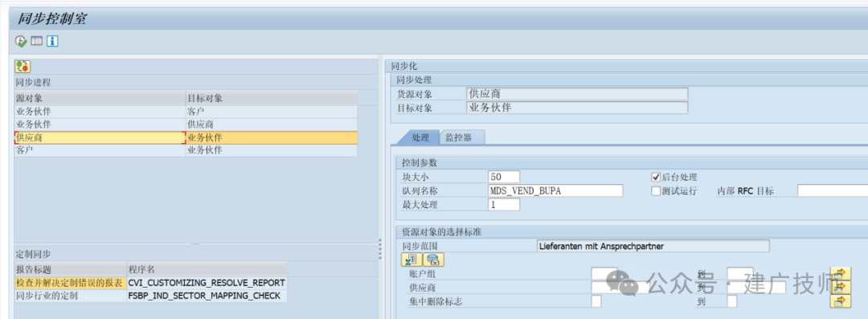Select target cell 供应商 in second row

coord(272,124)
